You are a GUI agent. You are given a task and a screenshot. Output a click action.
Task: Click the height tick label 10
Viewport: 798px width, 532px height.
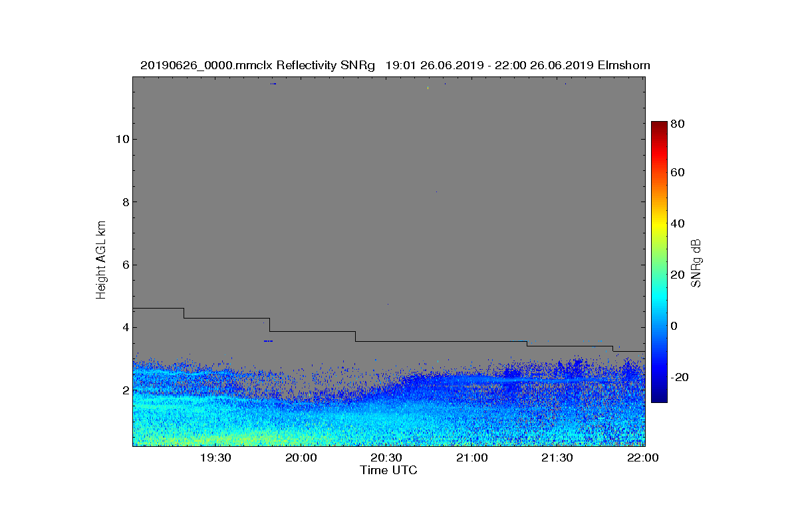pos(122,139)
